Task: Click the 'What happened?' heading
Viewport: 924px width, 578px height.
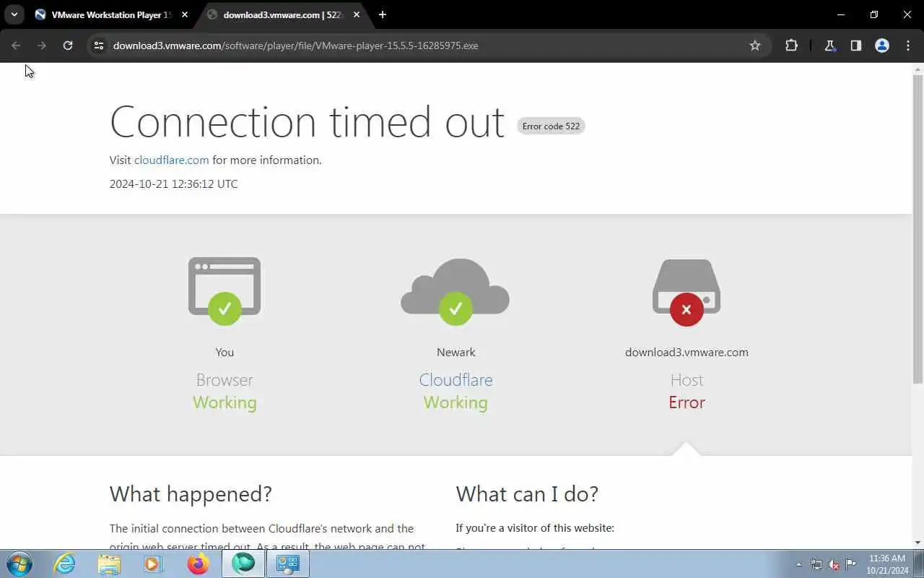Action: (191, 494)
